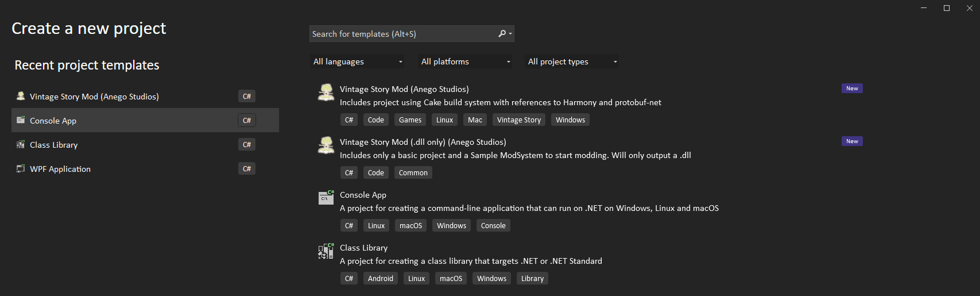Click the Linux tag under Console App

[376, 226]
